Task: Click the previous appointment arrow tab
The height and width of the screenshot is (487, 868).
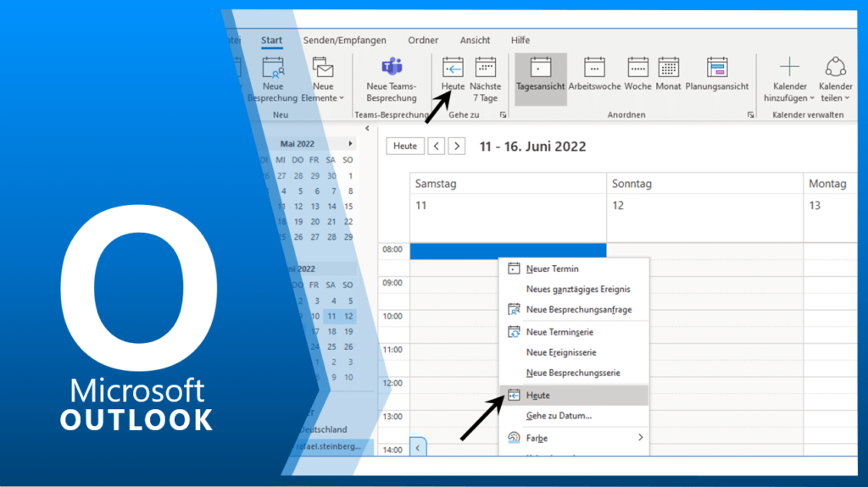Action: [418, 447]
